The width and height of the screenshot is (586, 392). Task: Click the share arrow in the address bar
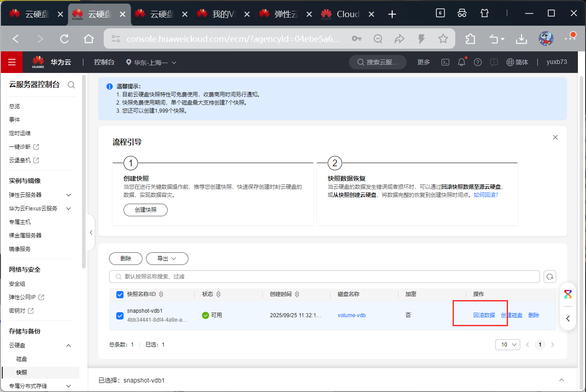399,39
